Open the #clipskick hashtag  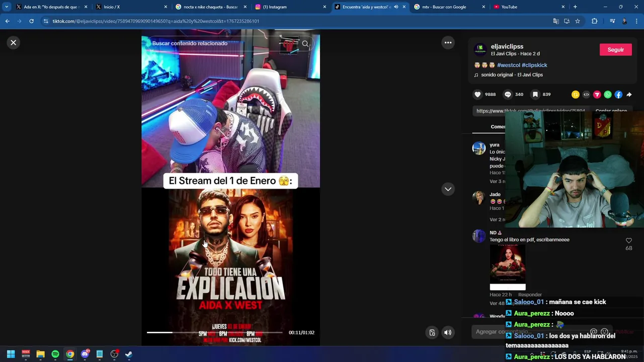pos(534,65)
